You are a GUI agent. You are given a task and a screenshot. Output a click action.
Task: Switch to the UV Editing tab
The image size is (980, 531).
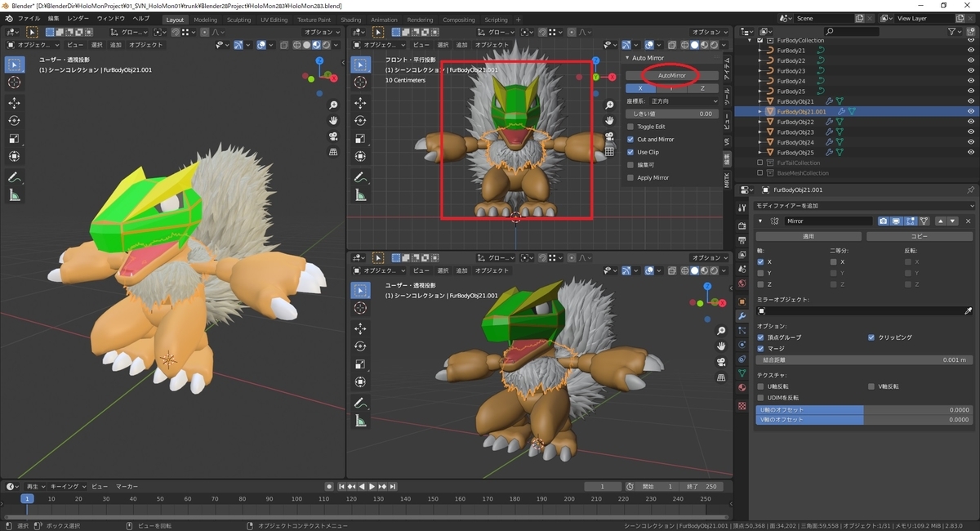(274, 20)
